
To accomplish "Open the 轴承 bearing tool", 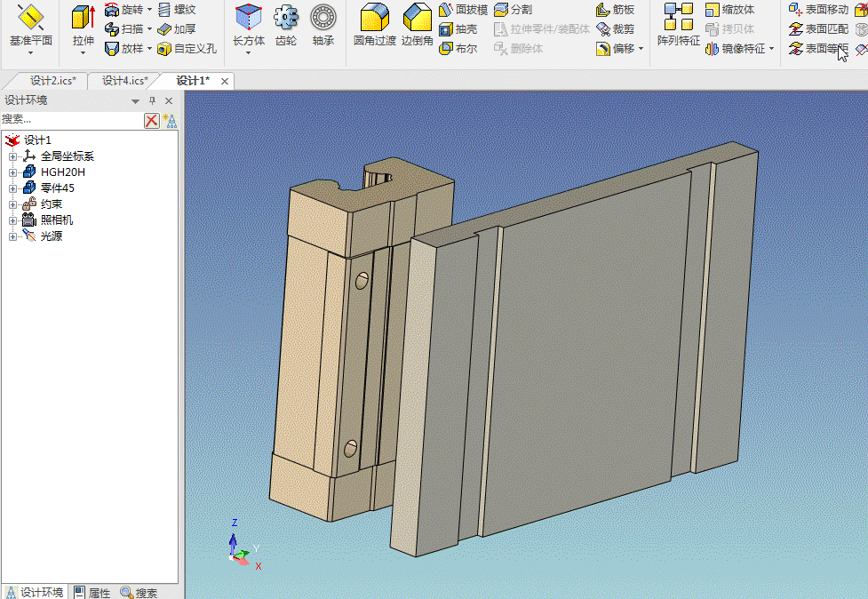I will click(323, 25).
